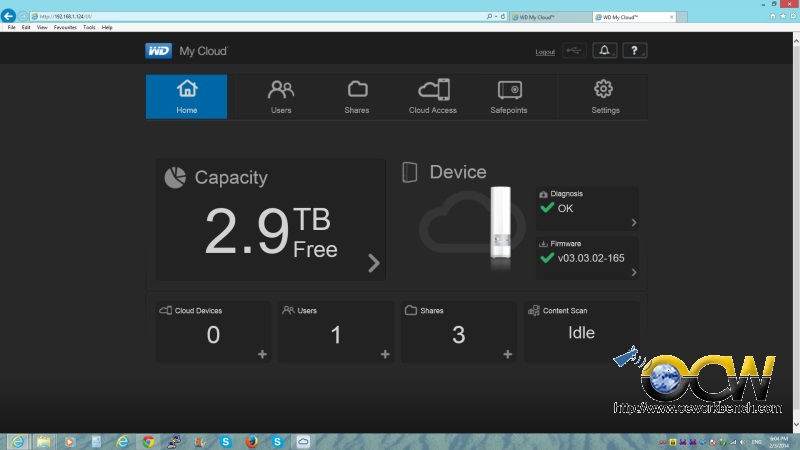The width and height of the screenshot is (800, 450).
Task: Click the browser back button
Action: click(x=8, y=16)
